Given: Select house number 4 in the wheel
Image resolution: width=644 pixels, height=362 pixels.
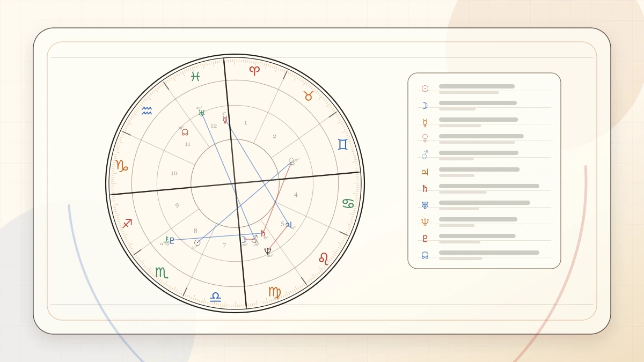Looking at the screenshot, I should (x=296, y=195).
